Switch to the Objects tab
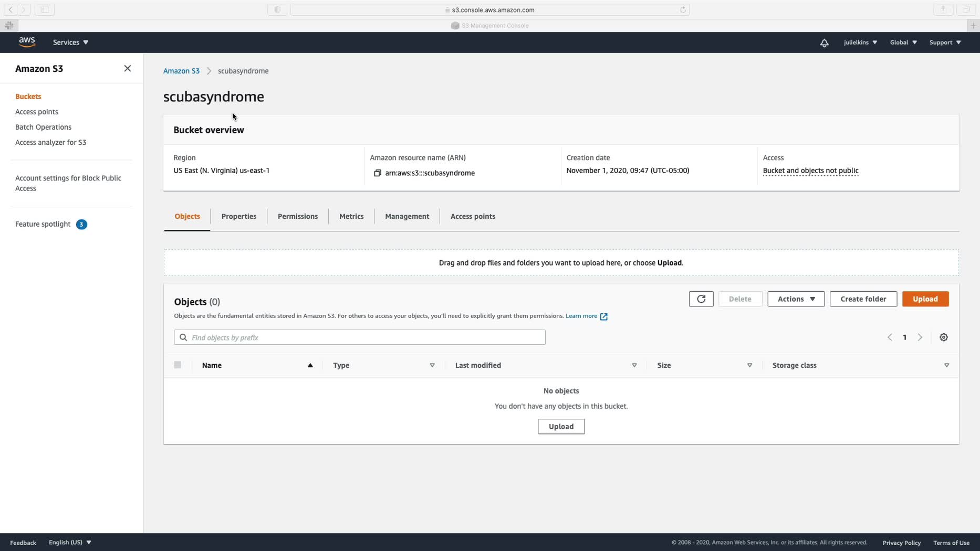Image resolution: width=980 pixels, height=551 pixels. pyautogui.click(x=187, y=217)
